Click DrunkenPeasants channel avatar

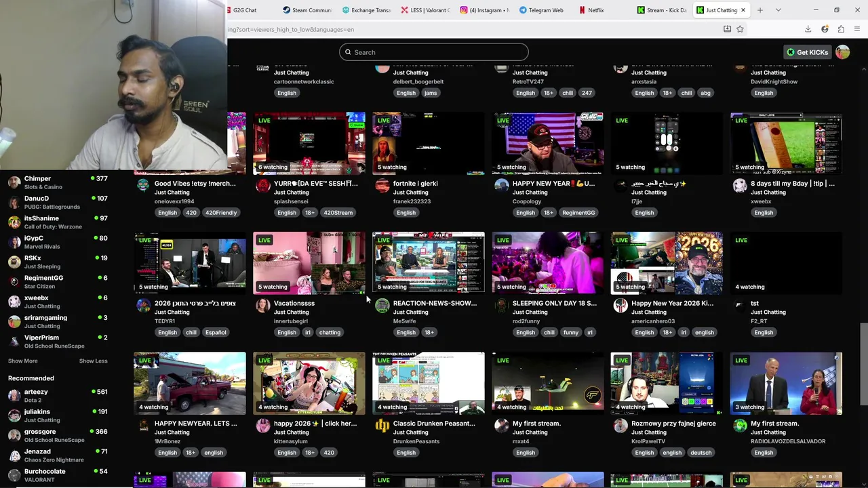[382, 426]
